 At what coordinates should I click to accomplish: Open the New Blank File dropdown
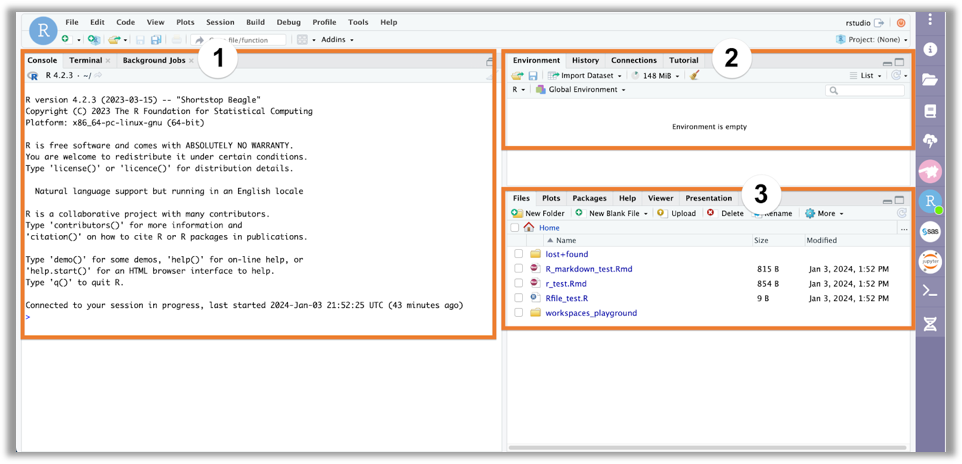612,213
